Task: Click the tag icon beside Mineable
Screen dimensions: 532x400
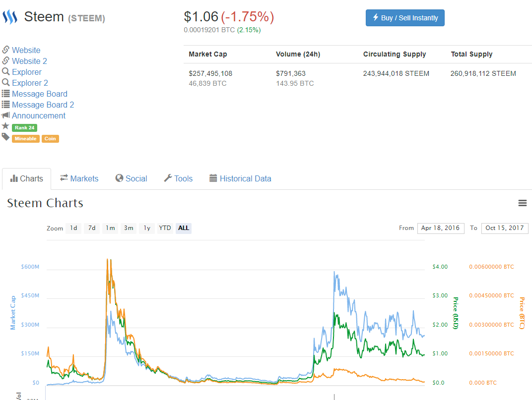Action: point(5,137)
